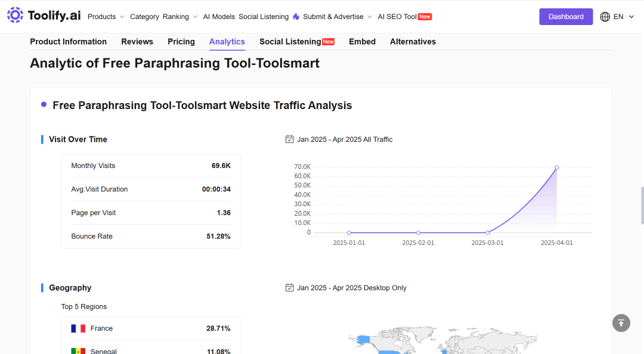Image resolution: width=644 pixels, height=354 pixels.
Task: Click the 2025-03-01 chart data point
Action: tap(488, 232)
